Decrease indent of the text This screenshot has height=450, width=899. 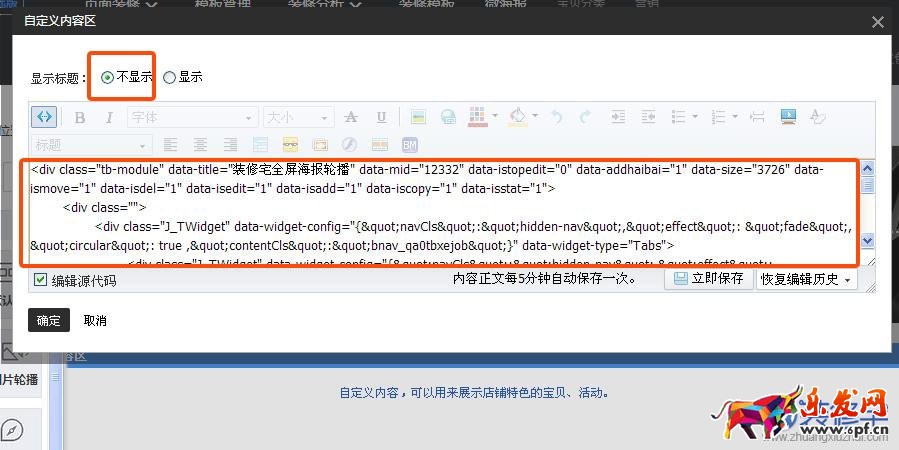click(x=648, y=117)
